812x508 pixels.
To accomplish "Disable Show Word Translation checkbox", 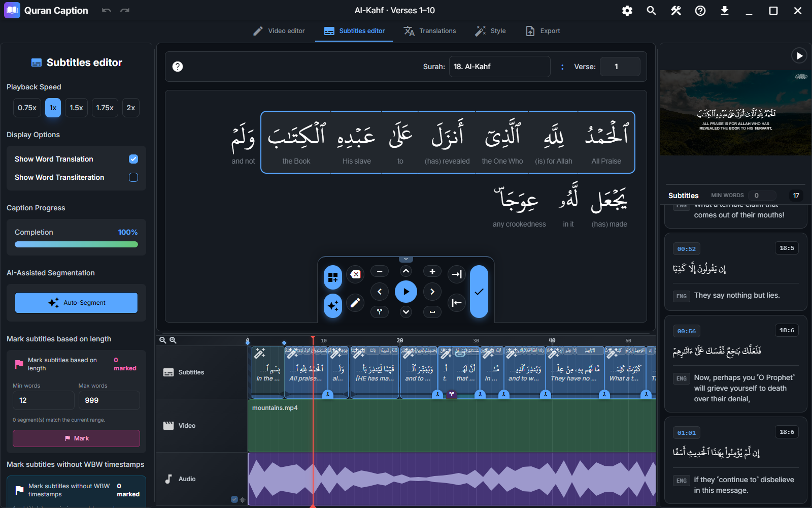I will pyautogui.click(x=133, y=159).
